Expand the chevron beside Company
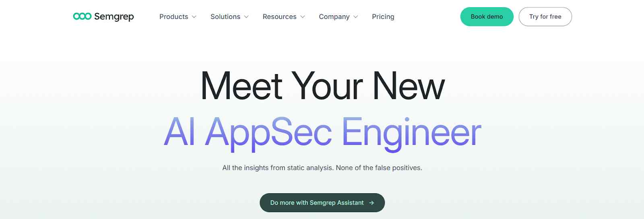 click(356, 17)
